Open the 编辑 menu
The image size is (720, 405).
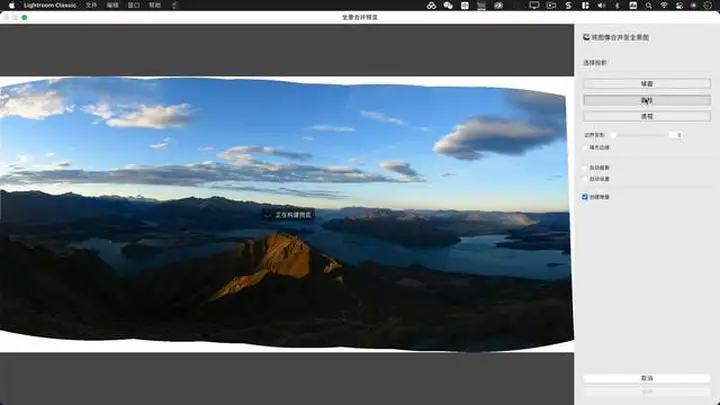114,5
